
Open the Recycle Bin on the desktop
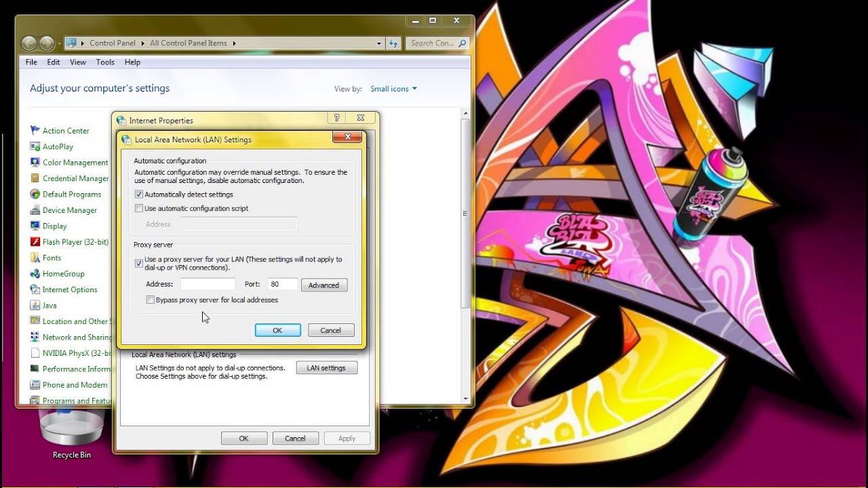coord(72,434)
